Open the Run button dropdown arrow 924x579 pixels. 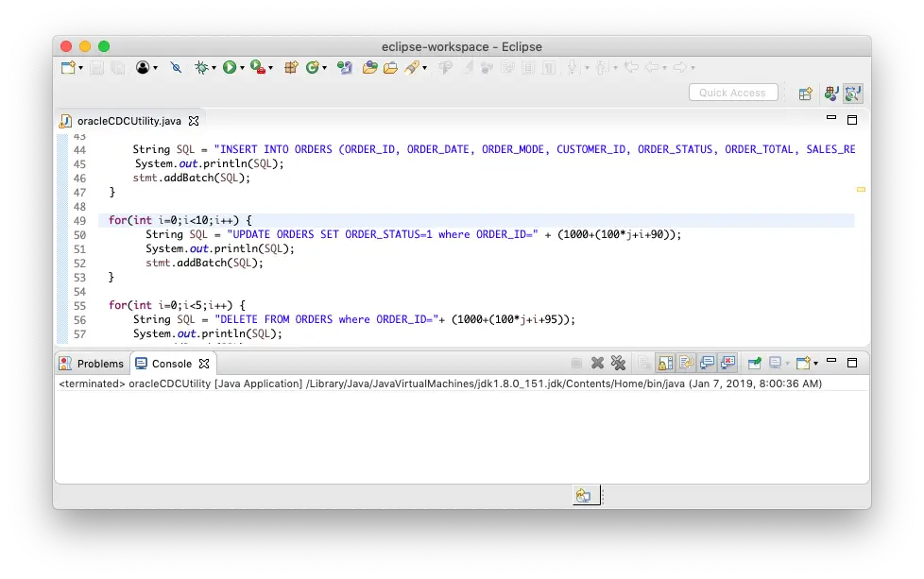point(242,68)
